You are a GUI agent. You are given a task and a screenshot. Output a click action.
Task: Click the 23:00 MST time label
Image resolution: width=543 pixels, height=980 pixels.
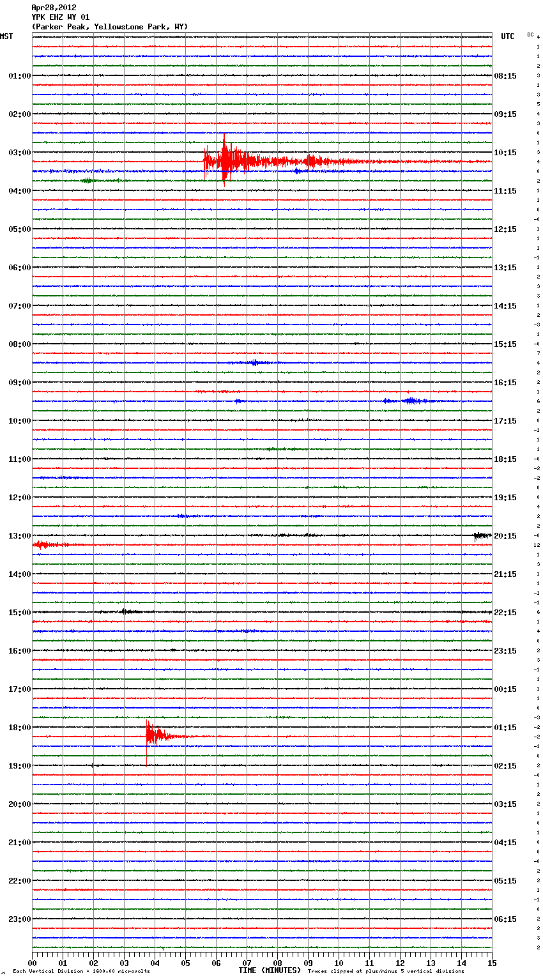pos(20,919)
